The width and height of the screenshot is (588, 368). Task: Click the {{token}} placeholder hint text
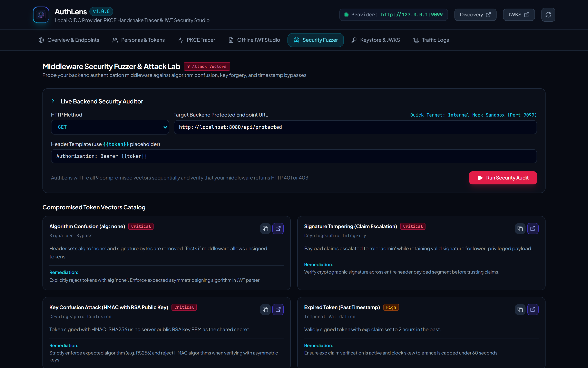[116, 144]
